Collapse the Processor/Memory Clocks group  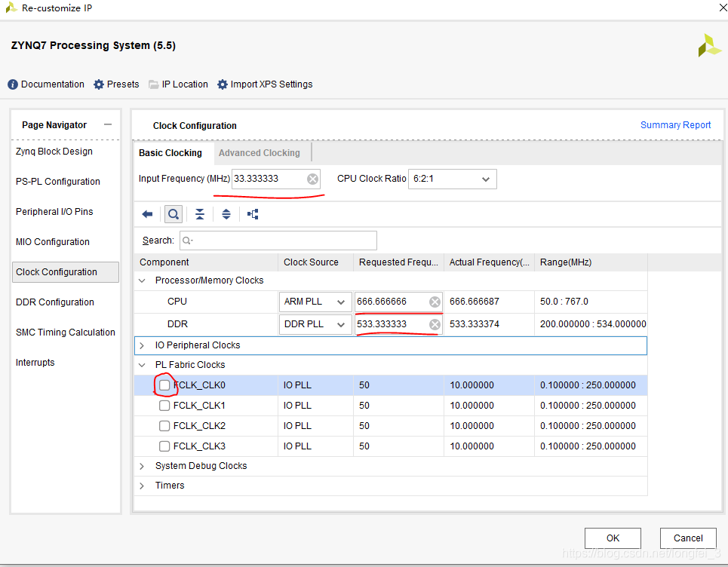(x=142, y=280)
